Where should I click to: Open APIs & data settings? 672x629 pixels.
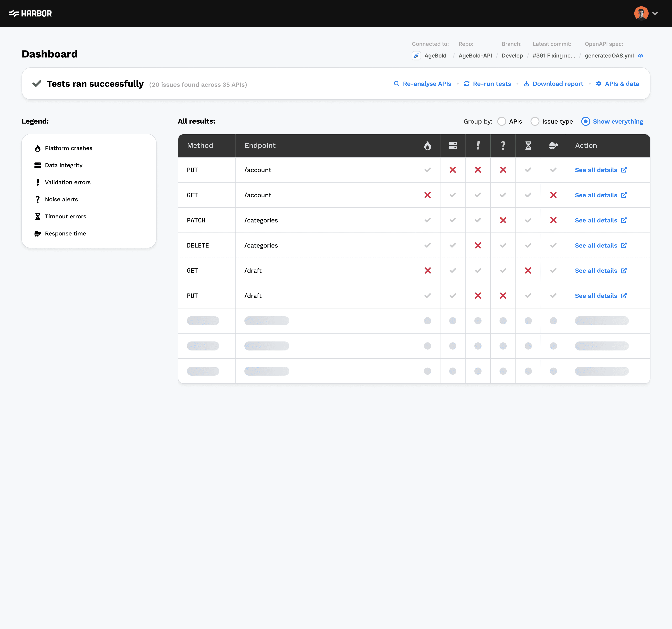(x=617, y=84)
